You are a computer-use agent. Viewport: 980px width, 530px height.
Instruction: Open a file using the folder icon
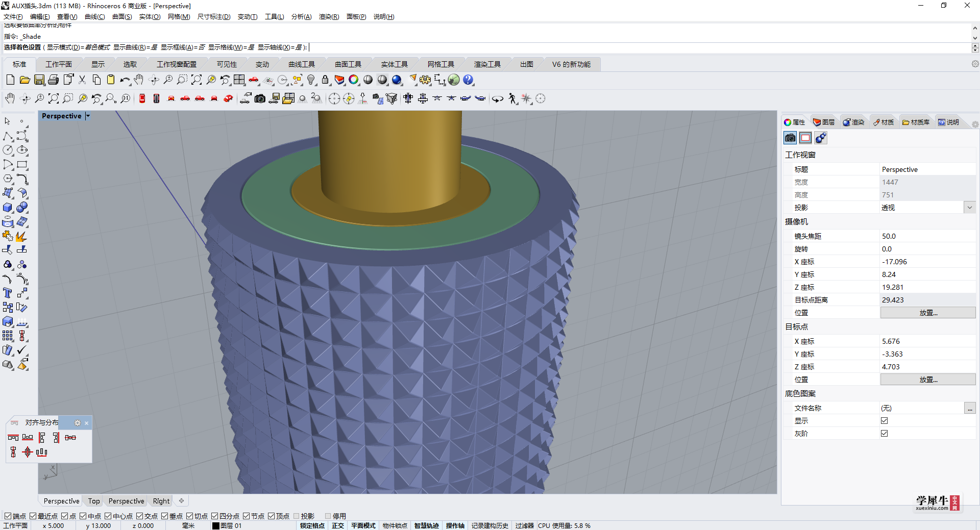pyautogui.click(x=24, y=80)
